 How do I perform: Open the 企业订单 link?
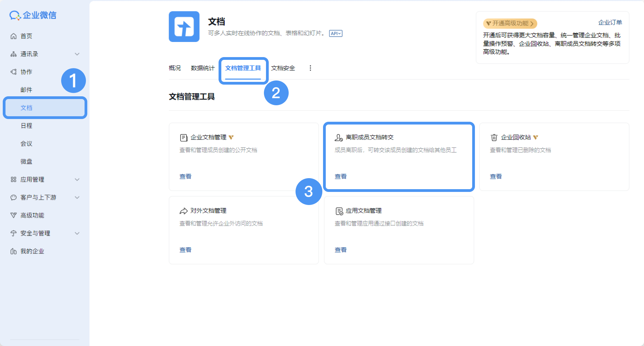click(610, 22)
